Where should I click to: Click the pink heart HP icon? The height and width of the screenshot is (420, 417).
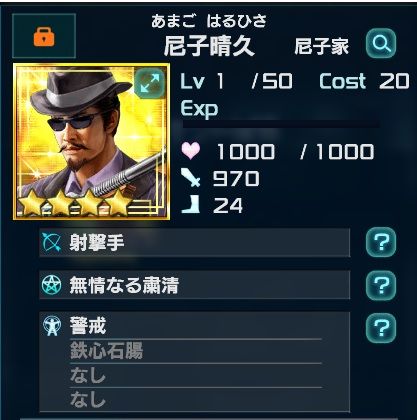191,151
